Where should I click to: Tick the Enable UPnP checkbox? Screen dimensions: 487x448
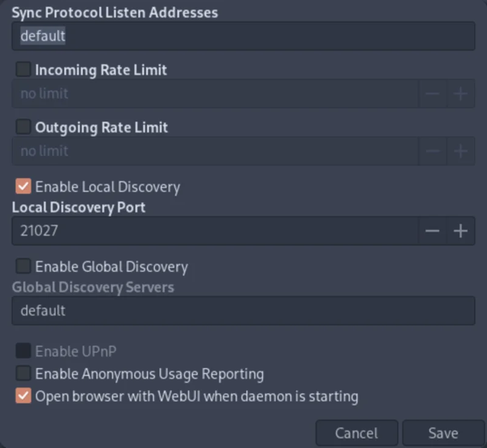point(23,351)
